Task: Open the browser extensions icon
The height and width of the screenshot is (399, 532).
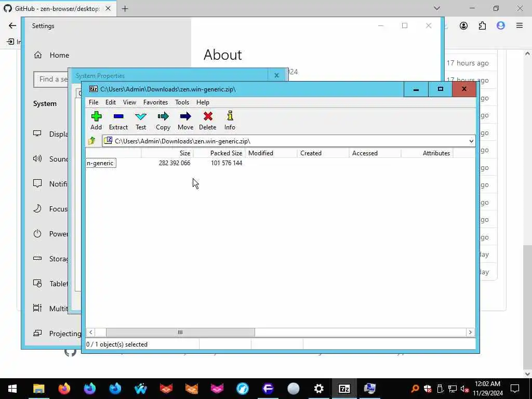Action: (482, 25)
